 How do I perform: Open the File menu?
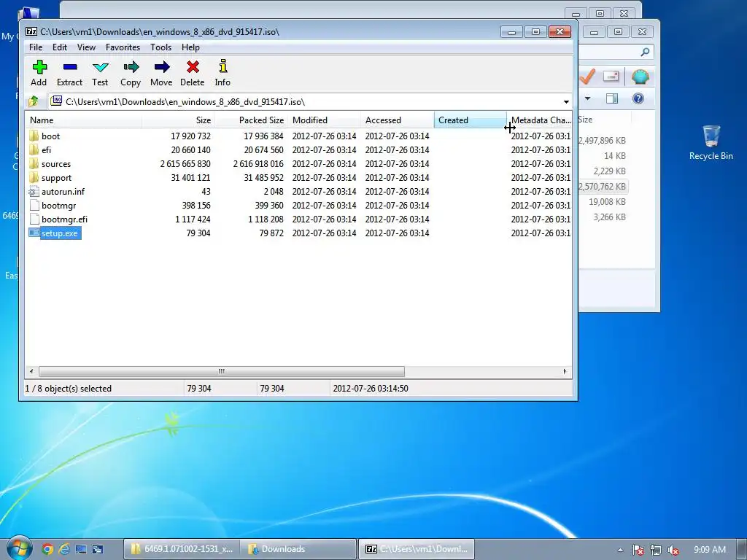tap(36, 47)
